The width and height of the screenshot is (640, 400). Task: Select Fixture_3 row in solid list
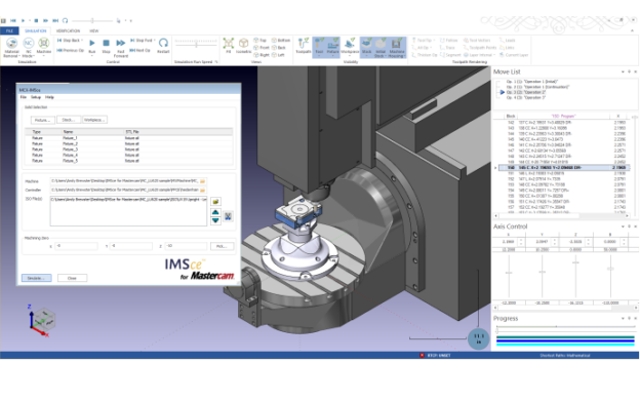point(70,148)
